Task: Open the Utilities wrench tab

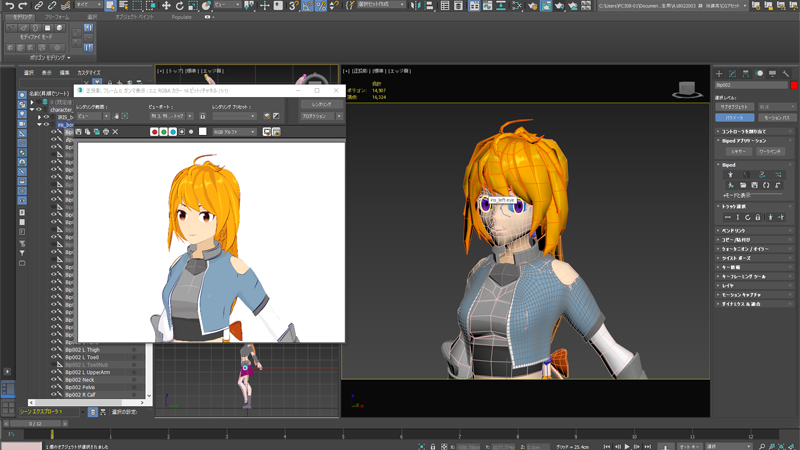Action: pos(785,73)
